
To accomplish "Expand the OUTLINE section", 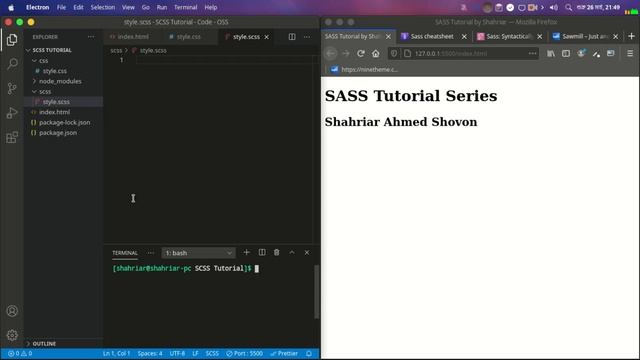I will click(44, 344).
